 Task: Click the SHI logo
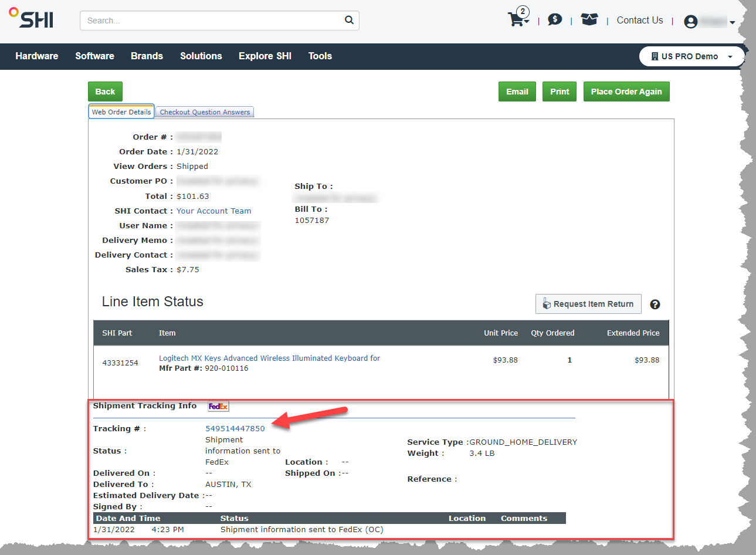point(31,18)
